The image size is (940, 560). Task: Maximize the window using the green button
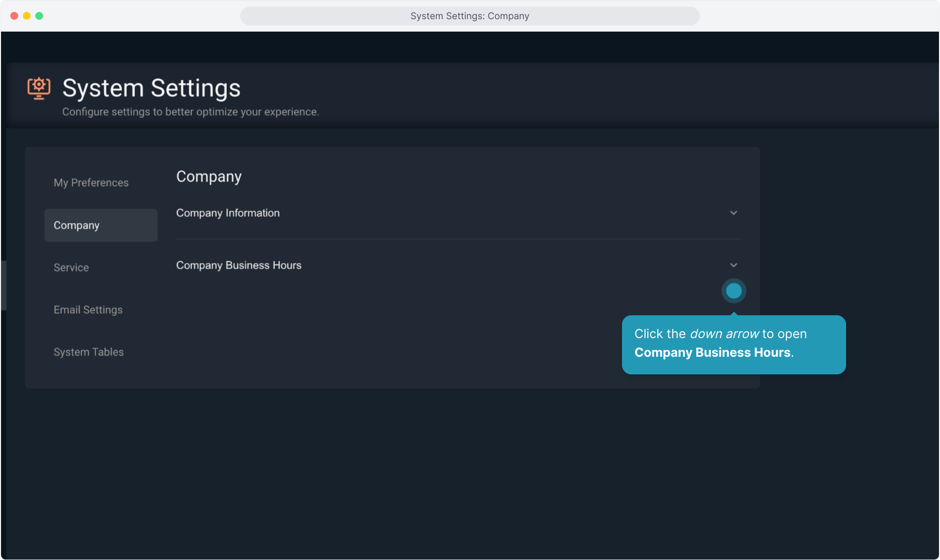pos(39,16)
